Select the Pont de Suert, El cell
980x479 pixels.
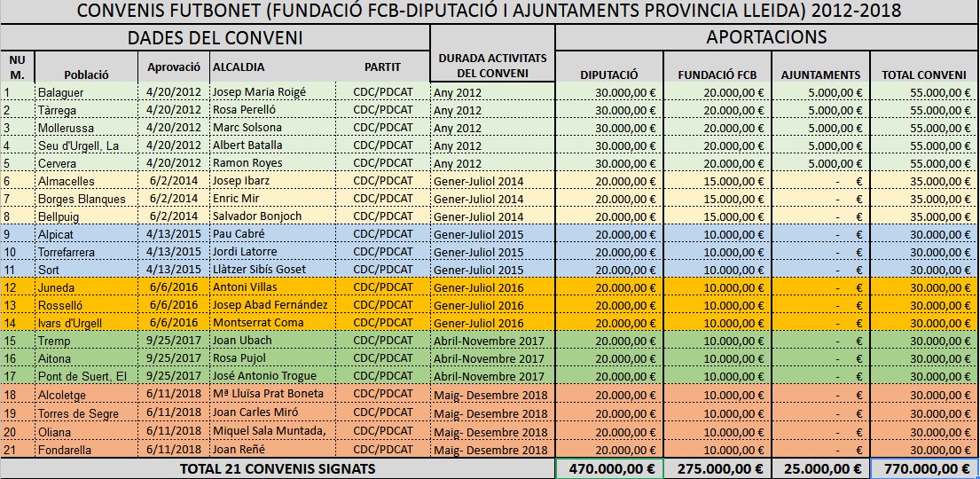[x=85, y=377]
